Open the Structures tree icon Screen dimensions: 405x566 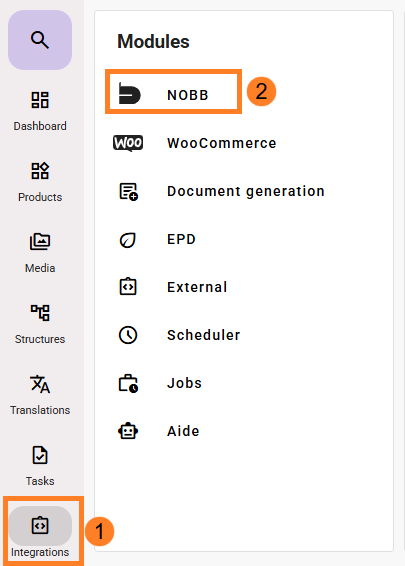pos(40,313)
